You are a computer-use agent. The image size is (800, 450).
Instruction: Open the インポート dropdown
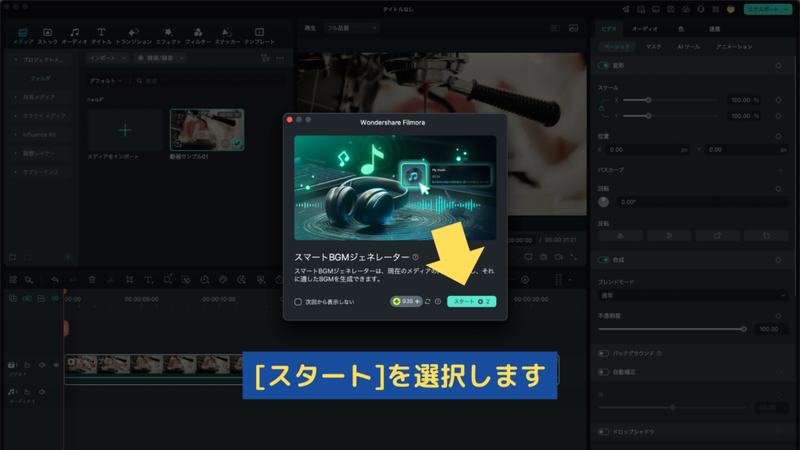click(107, 58)
